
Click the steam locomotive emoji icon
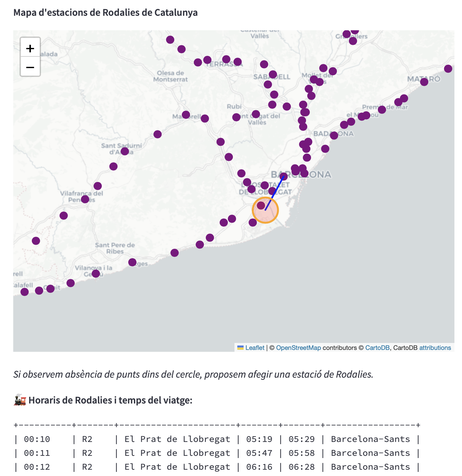click(20, 400)
